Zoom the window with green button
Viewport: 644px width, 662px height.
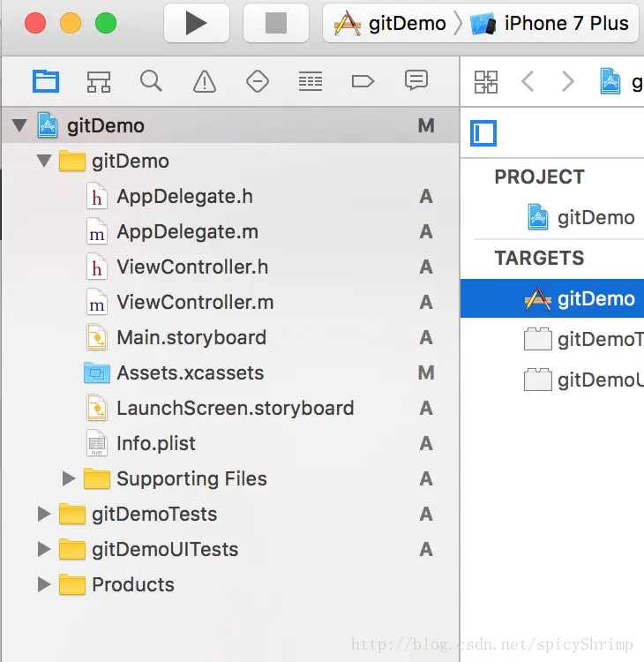[106, 23]
